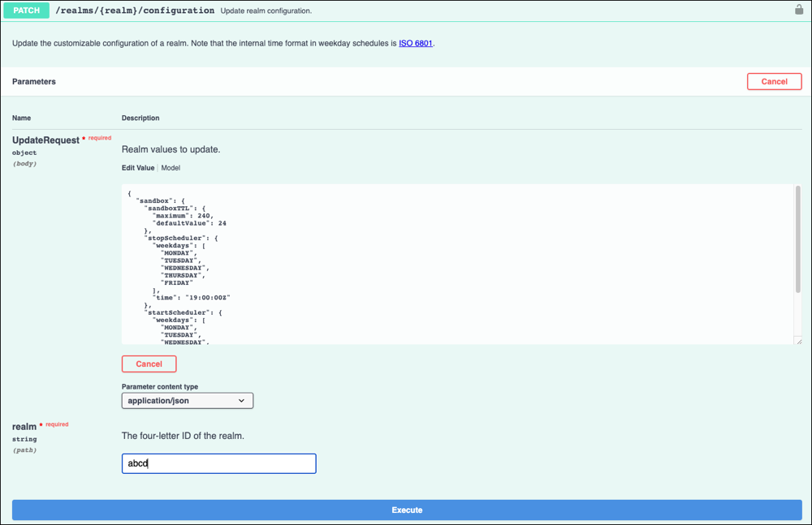
Task: Run the request with the Execute button
Action: point(407,510)
